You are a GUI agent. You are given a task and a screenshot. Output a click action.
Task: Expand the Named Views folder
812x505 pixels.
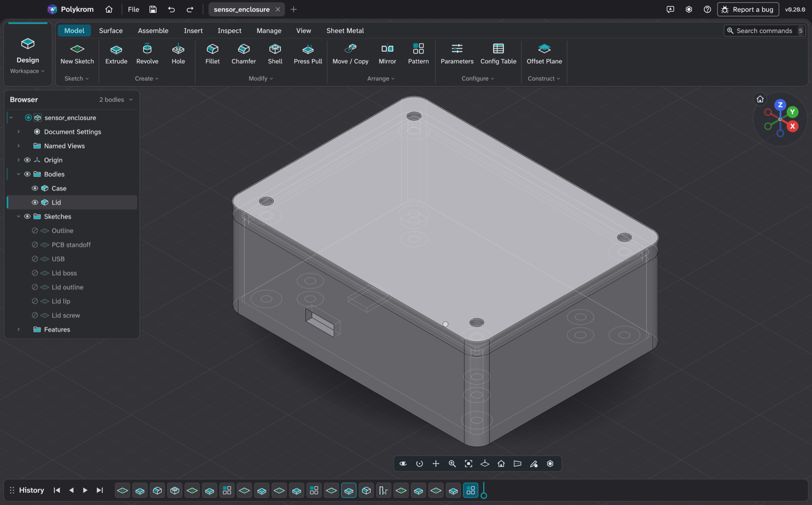point(19,146)
